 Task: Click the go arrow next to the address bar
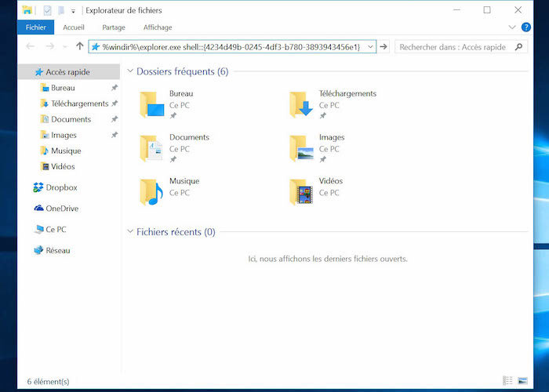coord(384,47)
